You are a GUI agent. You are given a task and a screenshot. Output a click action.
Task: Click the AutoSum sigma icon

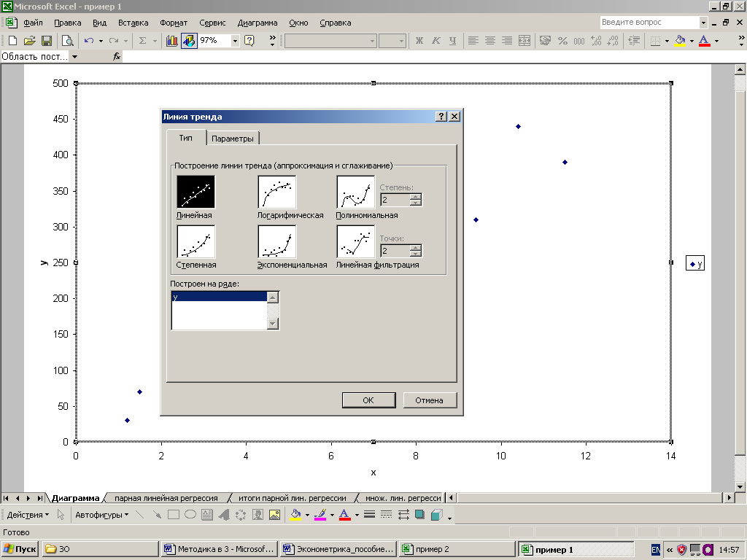142,41
